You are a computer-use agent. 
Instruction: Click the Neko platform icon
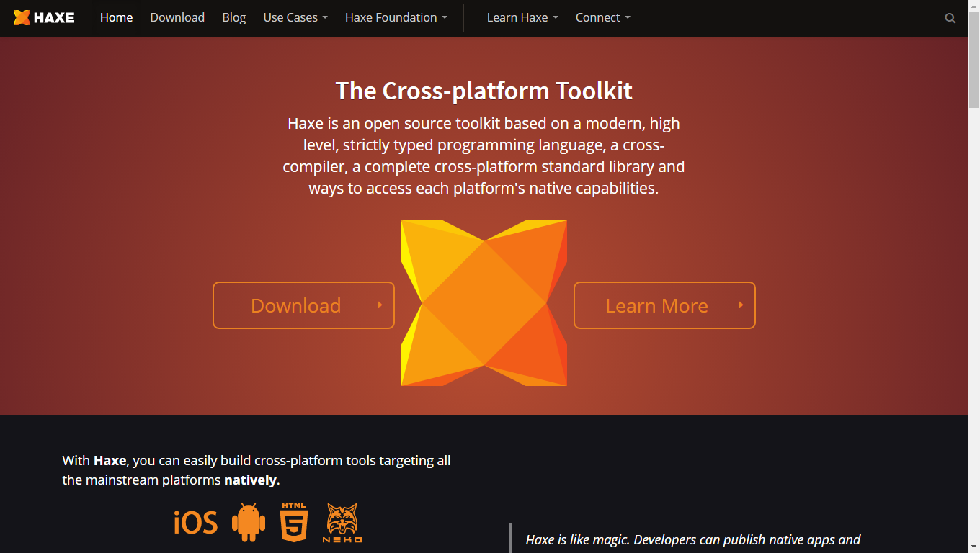click(x=342, y=522)
